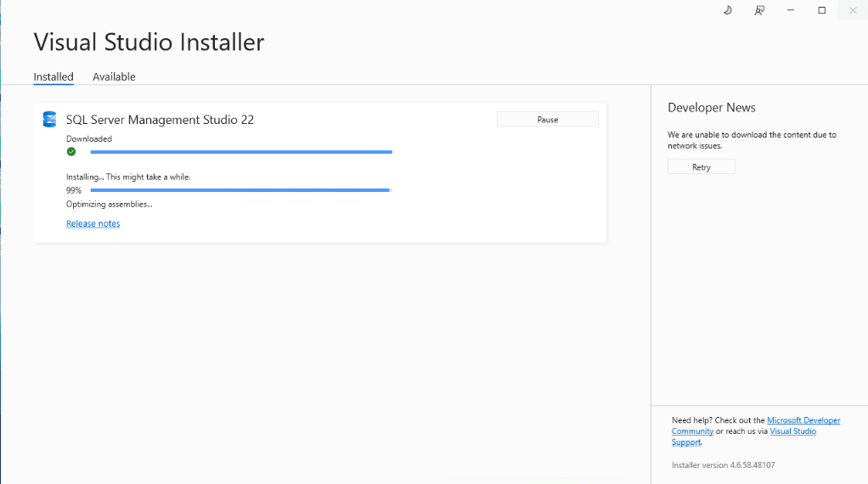Screen dimensions: 868x484
Task: Toggle the dark theme moon icon
Action: coord(727,10)
